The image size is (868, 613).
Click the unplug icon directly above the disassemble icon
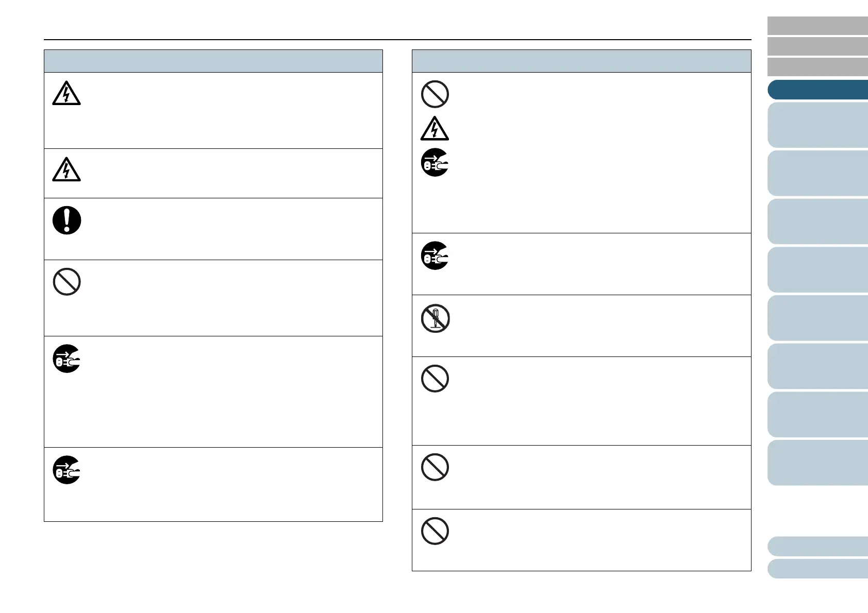[x=435, y=256]
